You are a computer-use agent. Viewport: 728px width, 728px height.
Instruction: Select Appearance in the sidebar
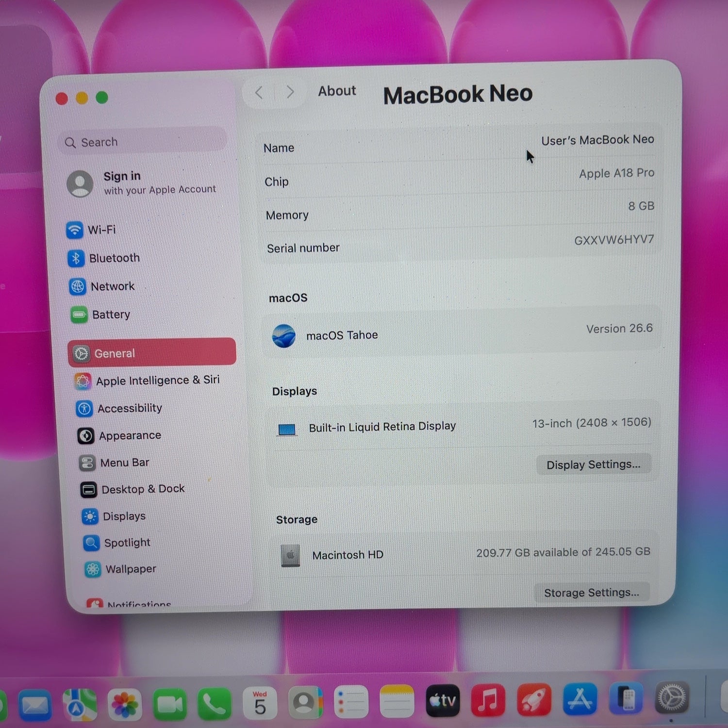tap(119, 435)
